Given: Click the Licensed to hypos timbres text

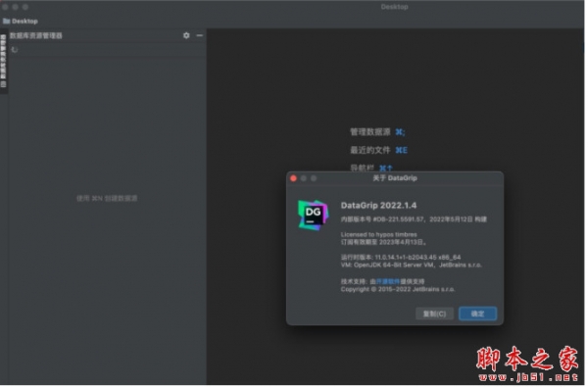Looking at the screenshot, I should [x=378, y=234].
